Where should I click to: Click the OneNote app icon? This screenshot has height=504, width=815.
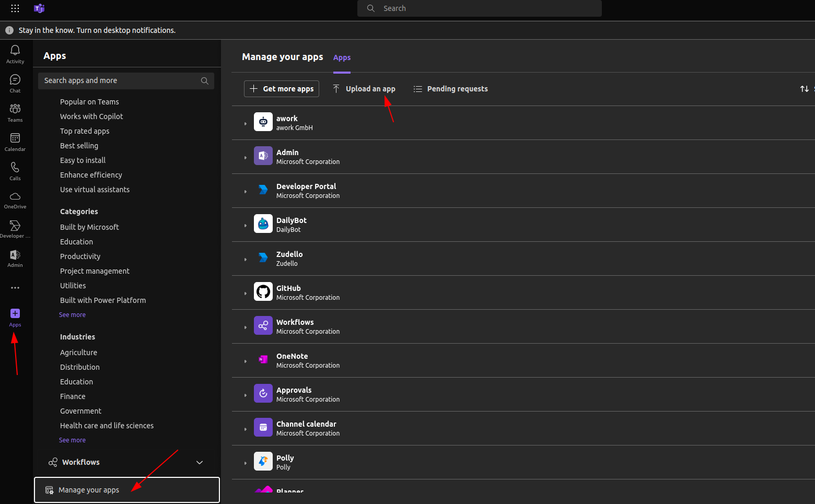coord(263,359)
